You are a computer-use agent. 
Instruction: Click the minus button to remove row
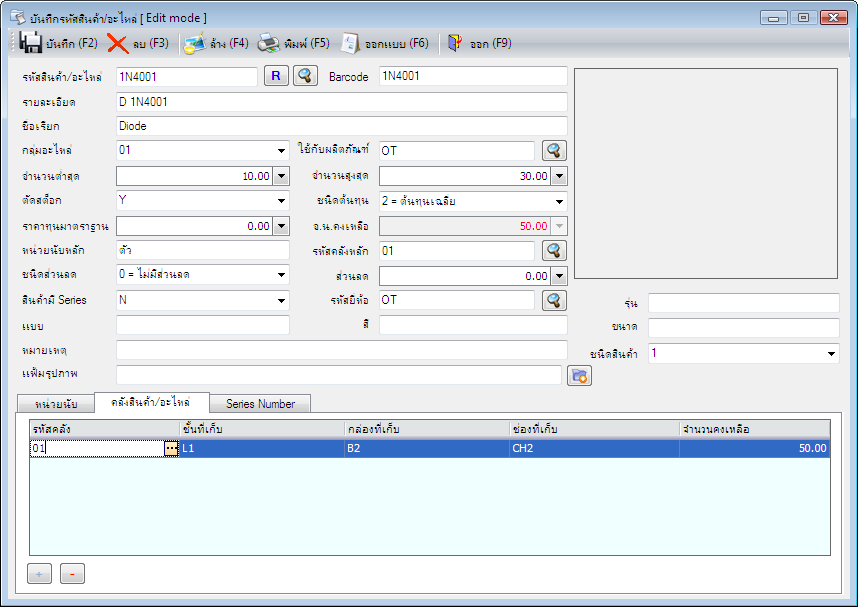click(x=72, y=574)
